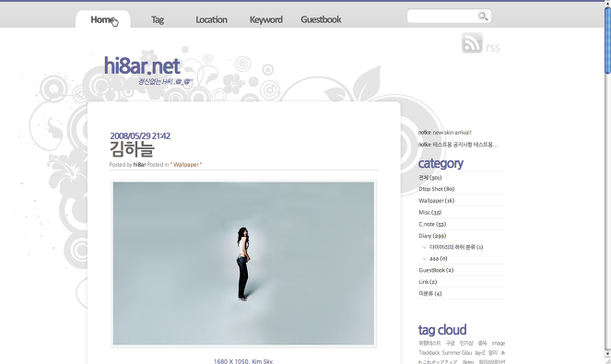Open the post title 김하늘
The image size is (611, 364).
132,149
